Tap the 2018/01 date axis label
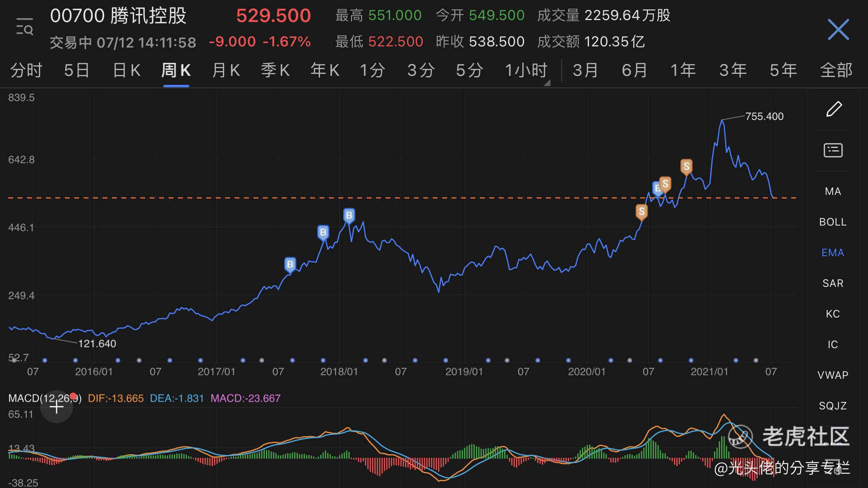 (x=339, y=372)
